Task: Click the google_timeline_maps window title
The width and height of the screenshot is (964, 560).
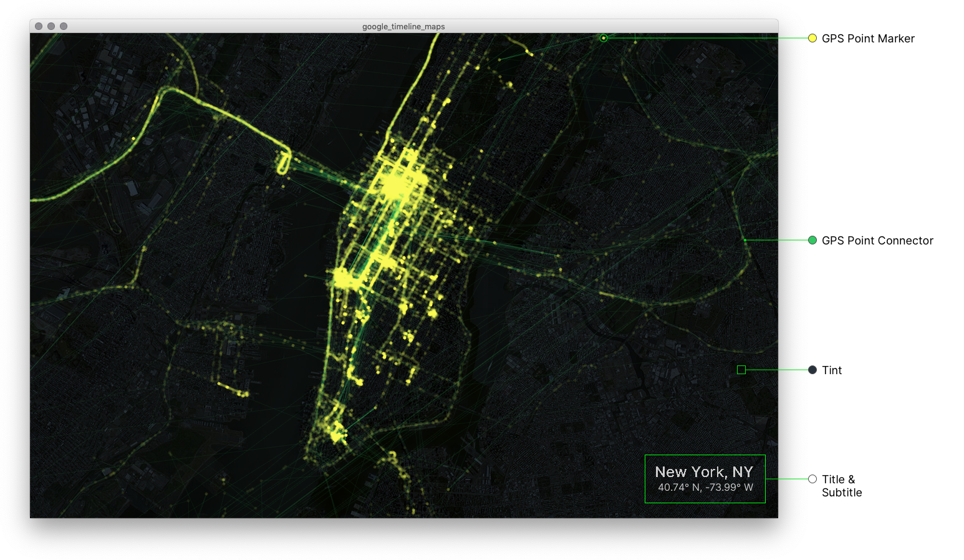Action: click(x=403, y=27)
